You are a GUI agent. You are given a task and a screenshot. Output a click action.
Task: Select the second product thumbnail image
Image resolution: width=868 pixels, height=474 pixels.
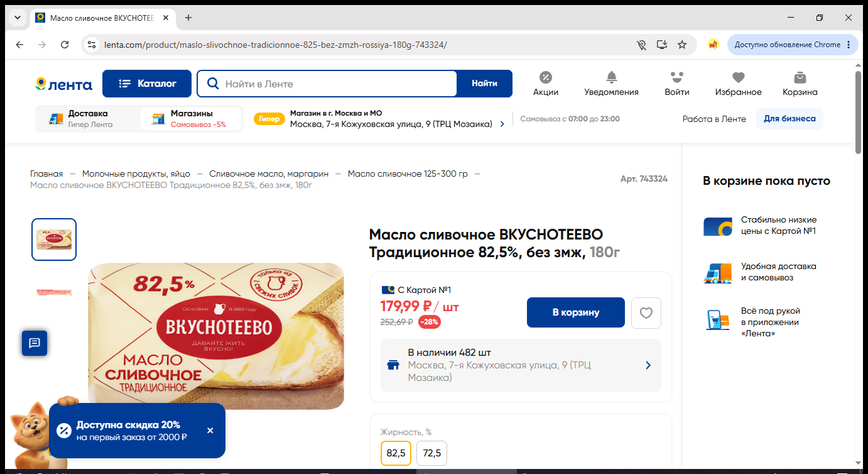click(x=54, y=292)
